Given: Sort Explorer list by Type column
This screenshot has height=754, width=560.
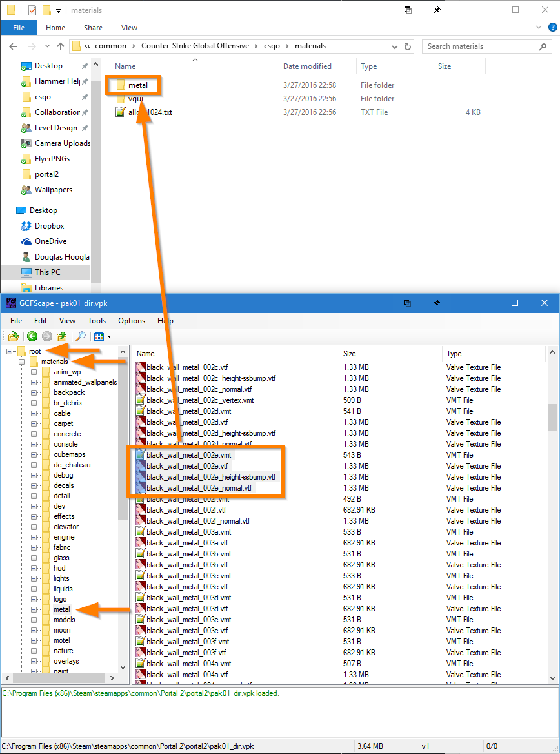Looking at the screenshot, I should (x=368, y=66).
